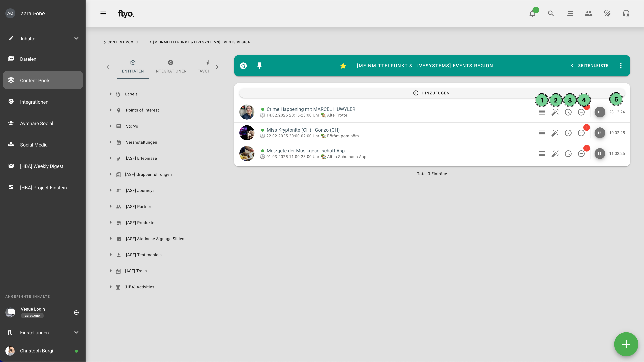Viewport: 644px width, 362px height.
Task: Open Dateien in the sidebar
Action: [28, 59]
